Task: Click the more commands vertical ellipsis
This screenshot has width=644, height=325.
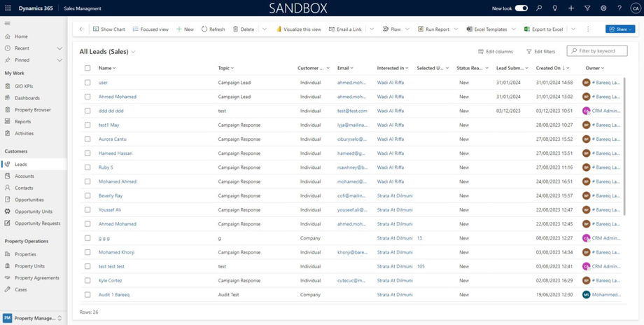Action: [x=588, y=29]
